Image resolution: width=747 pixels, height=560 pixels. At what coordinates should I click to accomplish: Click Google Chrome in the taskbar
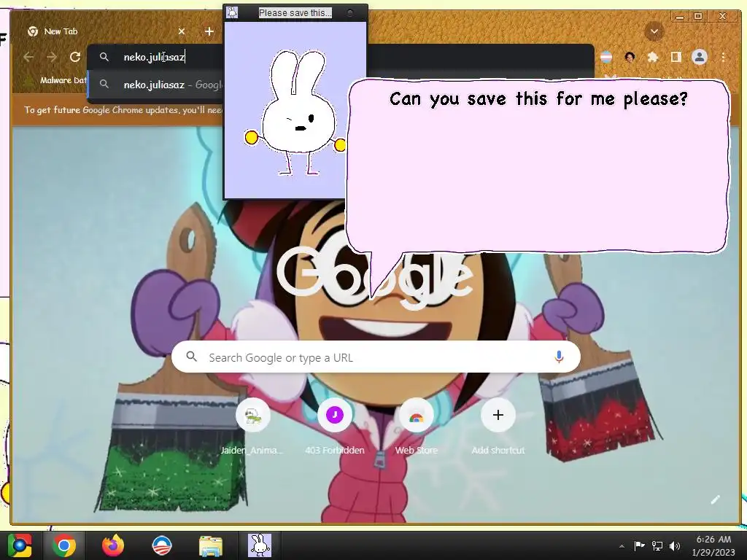64,545
